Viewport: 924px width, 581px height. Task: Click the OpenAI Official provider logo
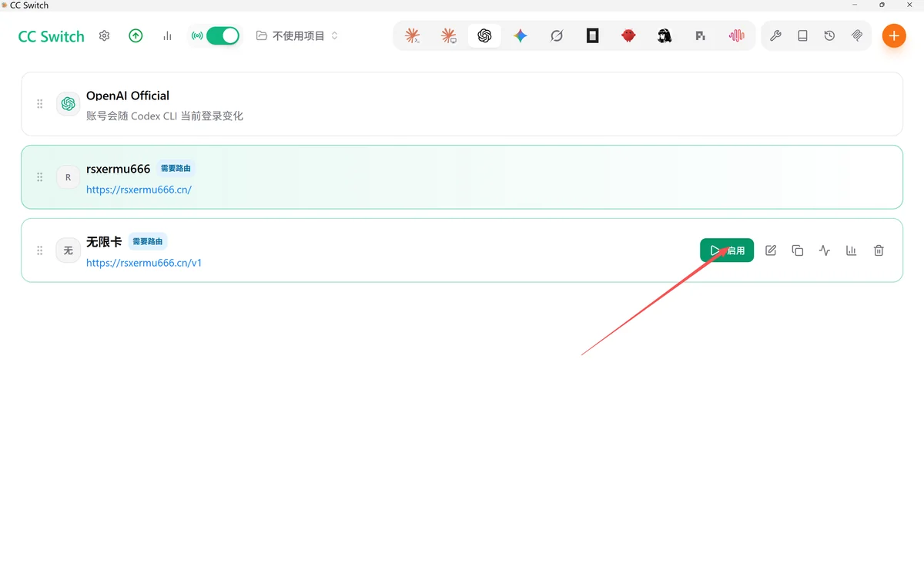click(68, 104)
